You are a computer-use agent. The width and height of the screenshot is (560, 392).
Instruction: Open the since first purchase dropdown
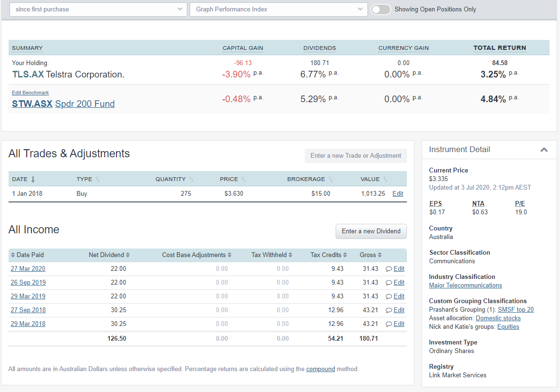click(x=97, y=9)
